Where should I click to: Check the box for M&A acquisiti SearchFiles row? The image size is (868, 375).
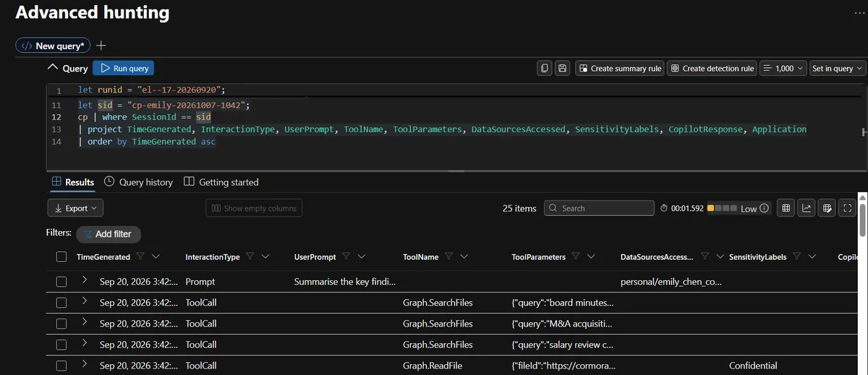point(61,324)
